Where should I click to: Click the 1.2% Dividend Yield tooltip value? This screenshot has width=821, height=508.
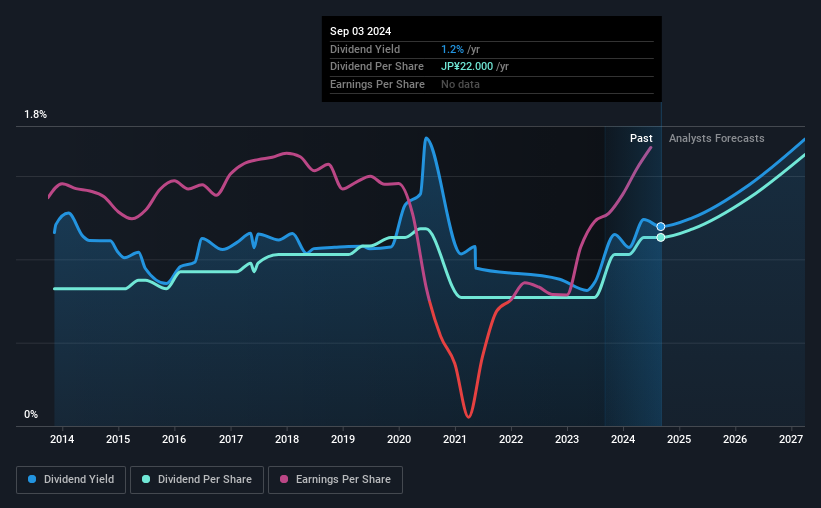[x=452, y=49]
